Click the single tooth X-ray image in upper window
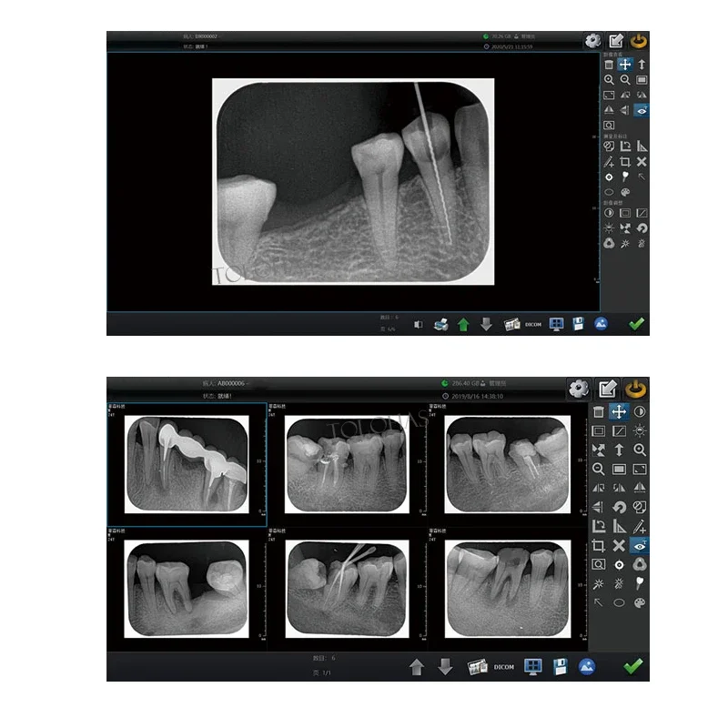 click(353, 181)
